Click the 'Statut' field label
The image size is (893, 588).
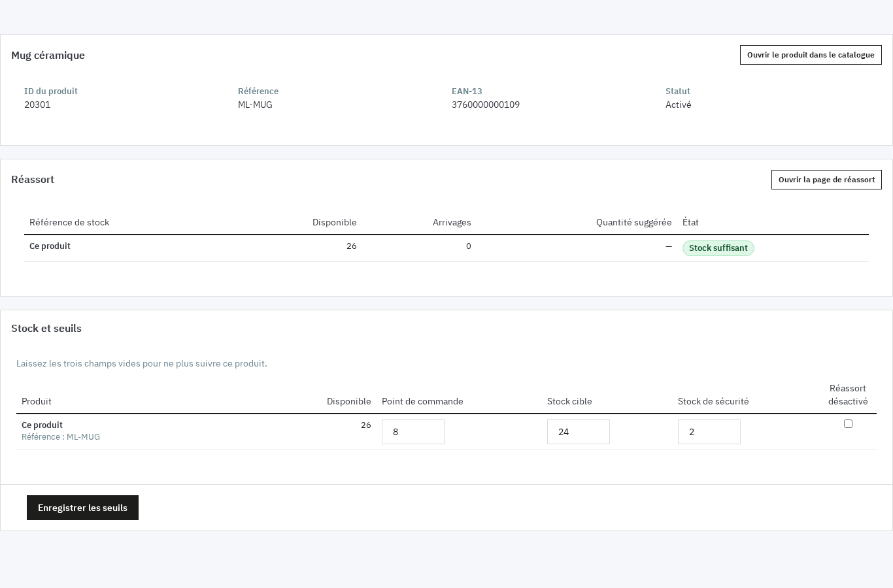(x=678, y=91)
